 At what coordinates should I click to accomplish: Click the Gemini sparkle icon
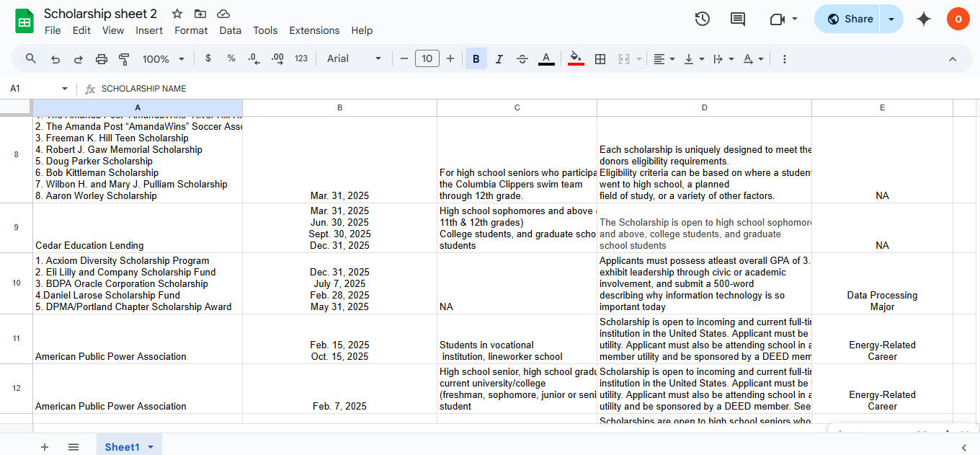coord(924,19)
